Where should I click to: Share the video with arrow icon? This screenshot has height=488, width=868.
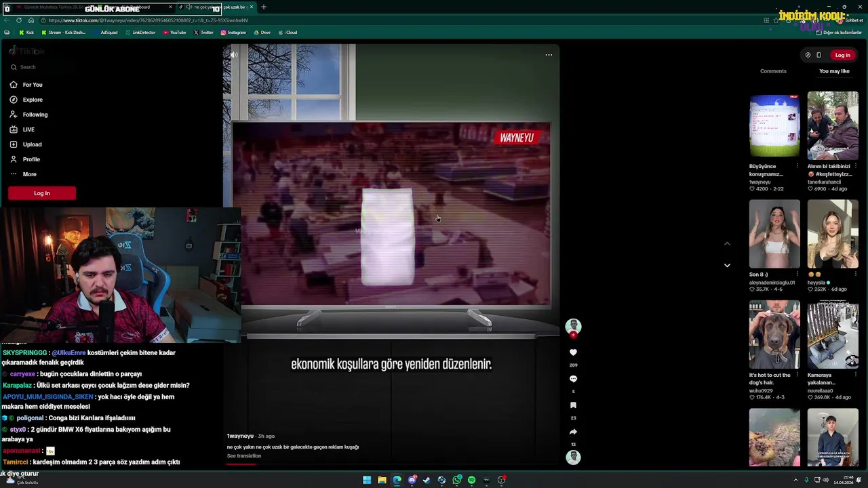573,432
